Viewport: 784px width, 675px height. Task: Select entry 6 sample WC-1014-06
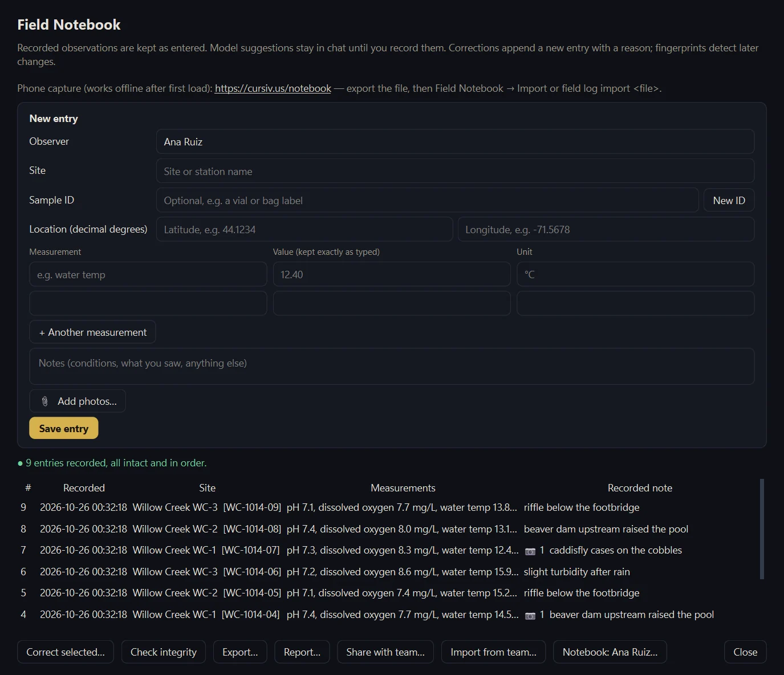[251, 572]
